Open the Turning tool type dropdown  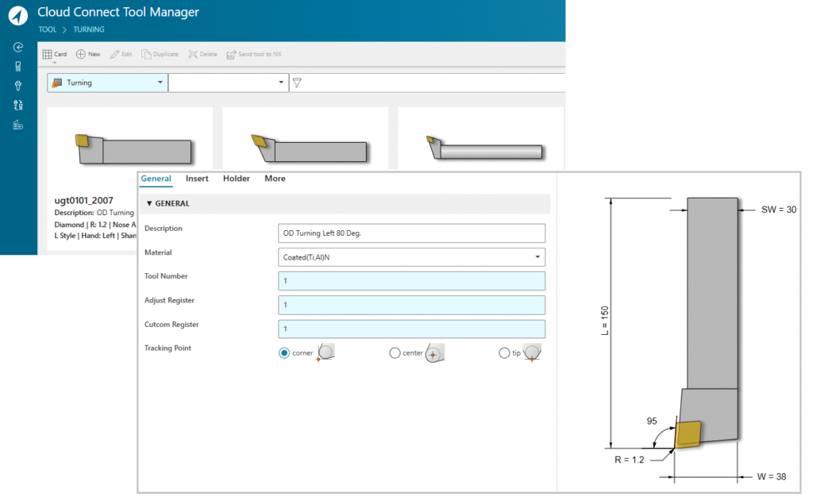pos(107,83)
